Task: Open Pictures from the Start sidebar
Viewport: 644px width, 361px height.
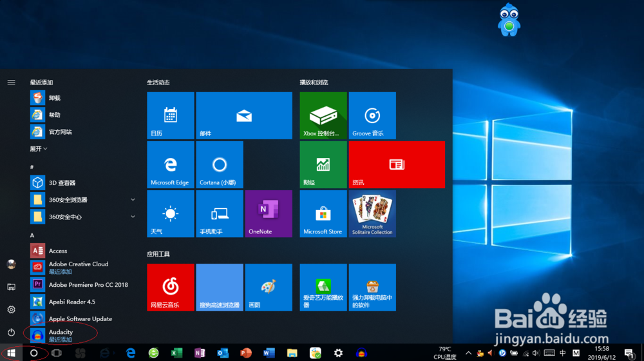Action: click(11, 287)
